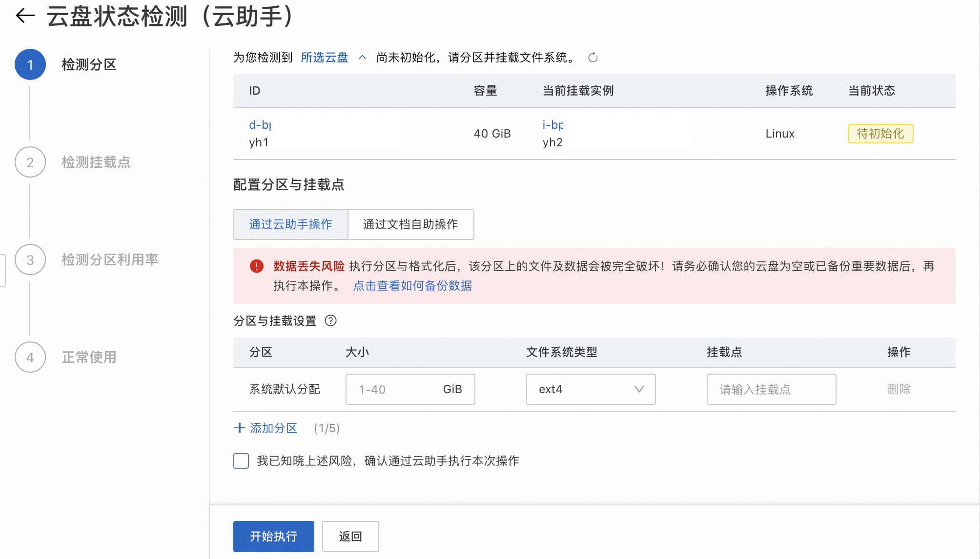Click the help question mark beside 分区与挂载设置

(331, 320)
